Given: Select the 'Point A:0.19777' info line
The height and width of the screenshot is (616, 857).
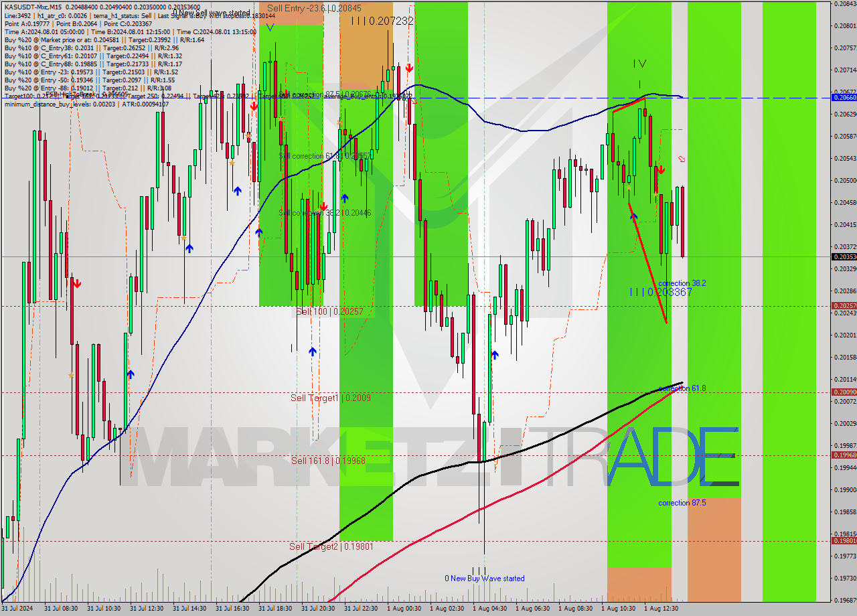Looking at the screenshot, I should pyautogui.click(x=77, y=23).
